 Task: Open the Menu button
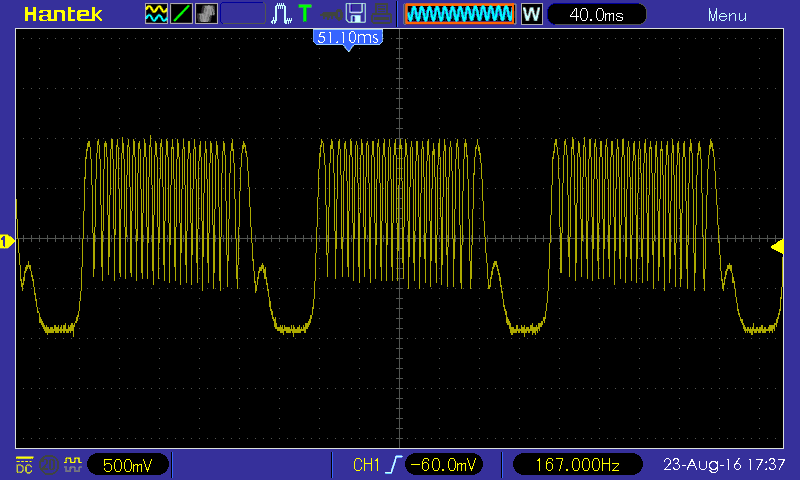coord(727,15)
